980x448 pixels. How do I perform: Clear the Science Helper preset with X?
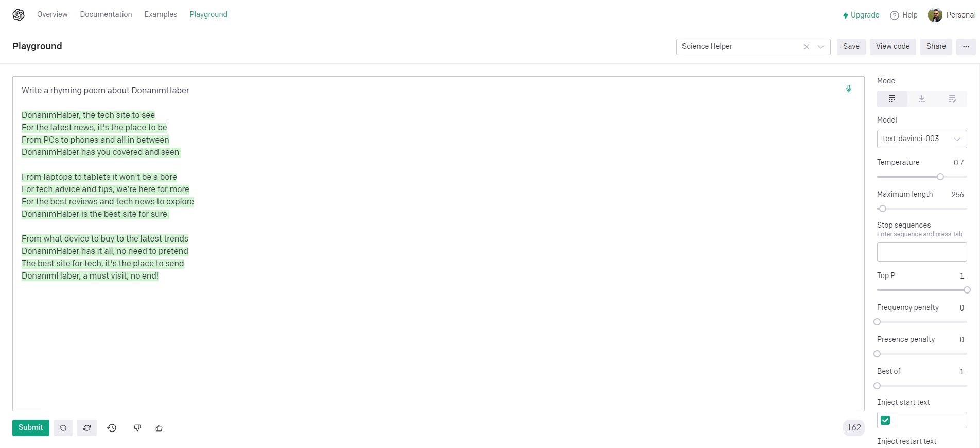click(x=807, y=47)
